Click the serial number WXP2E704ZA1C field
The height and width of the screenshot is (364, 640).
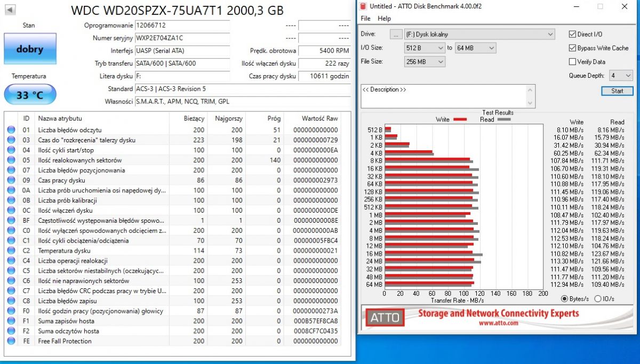(x=182, y=38)
